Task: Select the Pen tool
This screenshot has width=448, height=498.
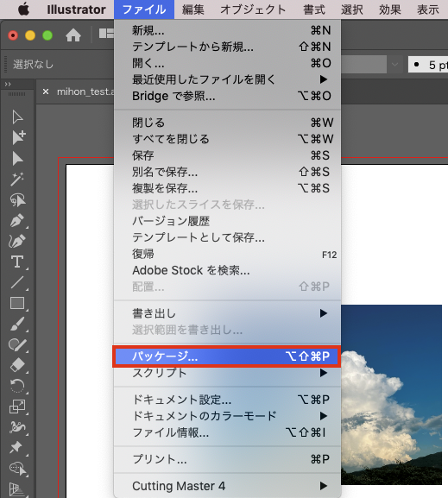Action: click(17, 220)
